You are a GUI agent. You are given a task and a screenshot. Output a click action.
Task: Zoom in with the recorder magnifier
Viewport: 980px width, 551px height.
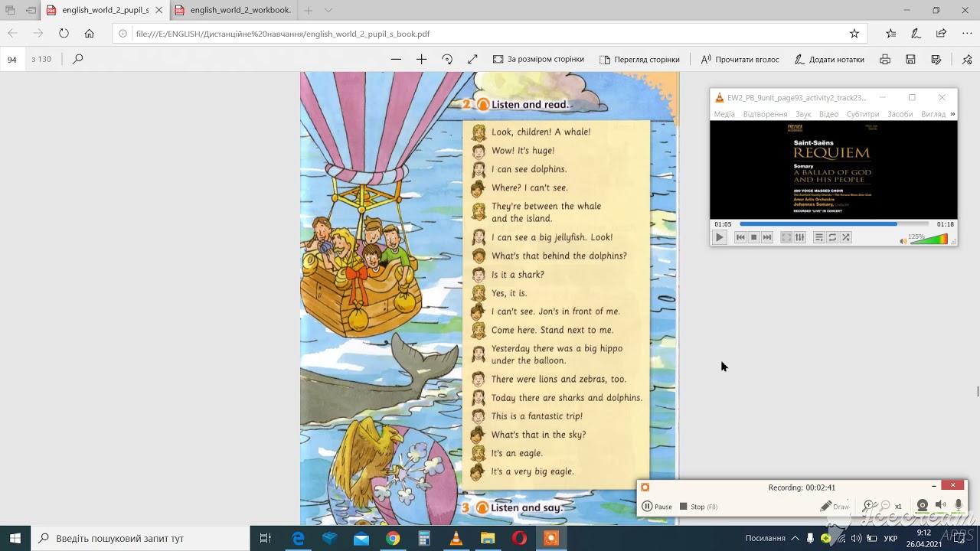point(867,506)
